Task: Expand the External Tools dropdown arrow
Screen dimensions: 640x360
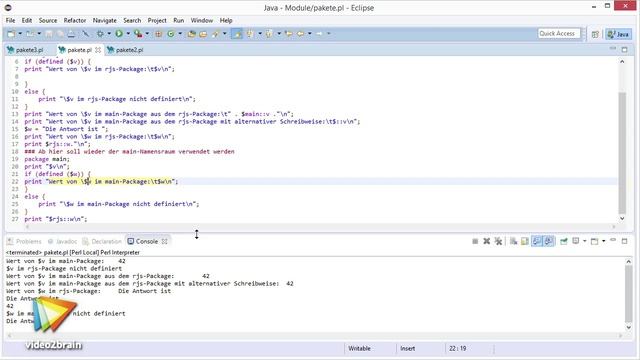Action: (x=147, y=34)
